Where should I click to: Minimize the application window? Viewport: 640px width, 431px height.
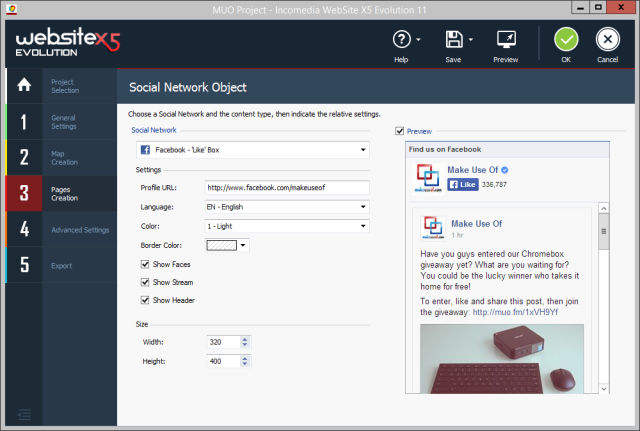click(x=580, y=7)
